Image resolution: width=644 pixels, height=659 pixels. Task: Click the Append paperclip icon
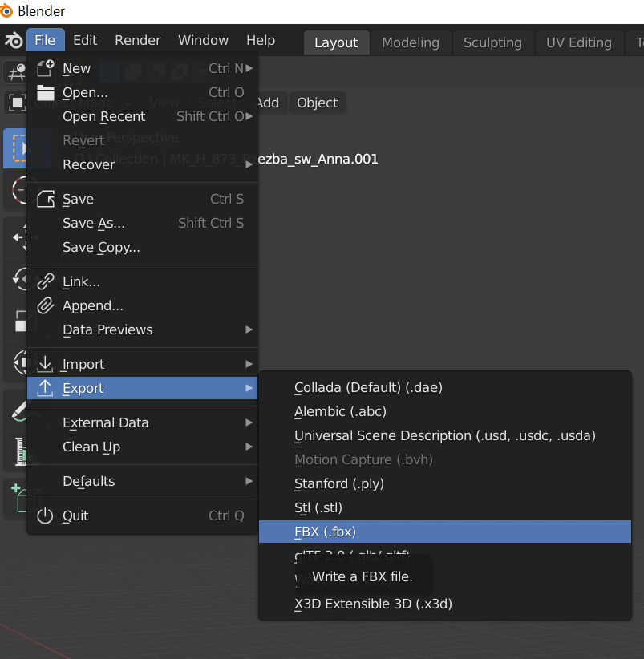(46, 305)
